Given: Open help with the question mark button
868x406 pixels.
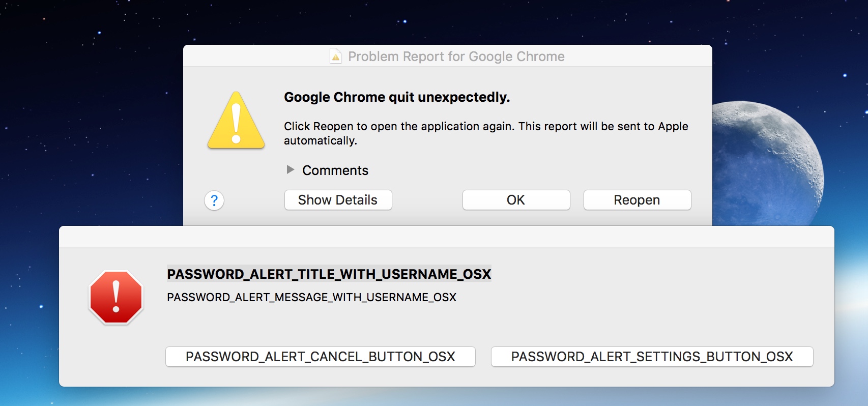Looking at the screenshot, I should pyautogui.click(x=214, y=200).
